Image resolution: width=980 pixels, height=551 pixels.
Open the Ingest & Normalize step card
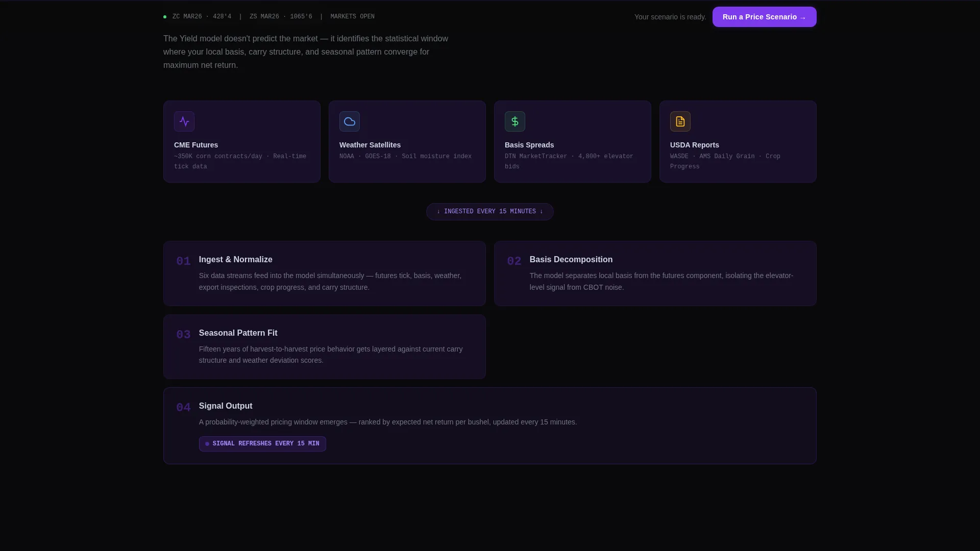point(324,273)
